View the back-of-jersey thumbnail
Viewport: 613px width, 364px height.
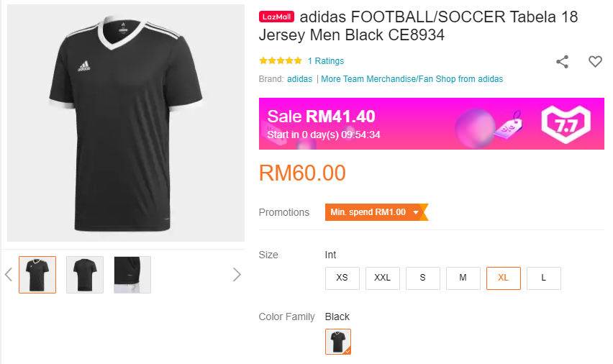[x=85, y=275]
